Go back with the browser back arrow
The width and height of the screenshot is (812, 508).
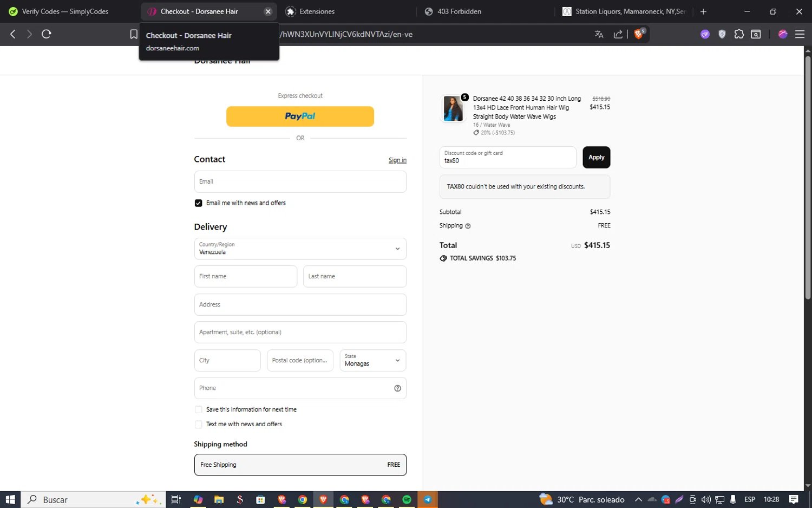click(13, 34)
